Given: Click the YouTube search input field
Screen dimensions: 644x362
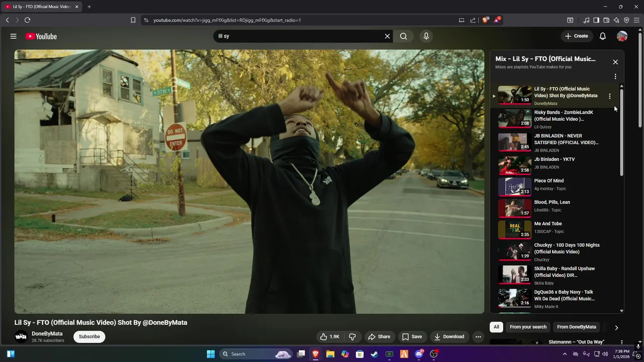Looking at the screenshot, I should coord(299,36).
